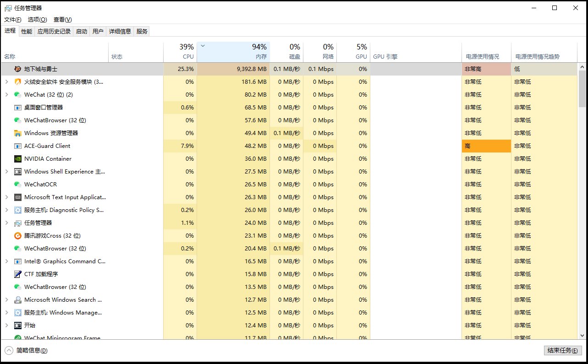Expand the 任务管理器 process group
Screen dimensions: 588x364
(6, 223)
